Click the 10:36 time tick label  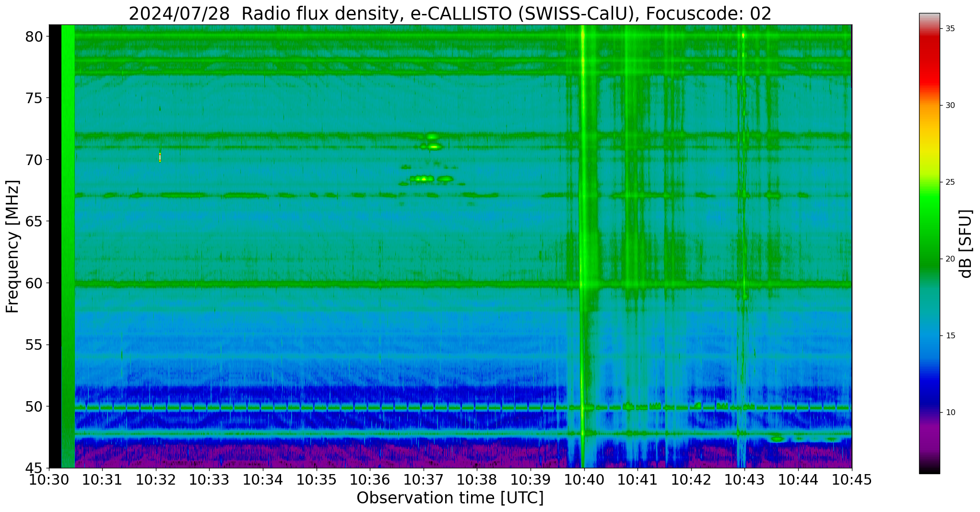click(x=370, y=480)
